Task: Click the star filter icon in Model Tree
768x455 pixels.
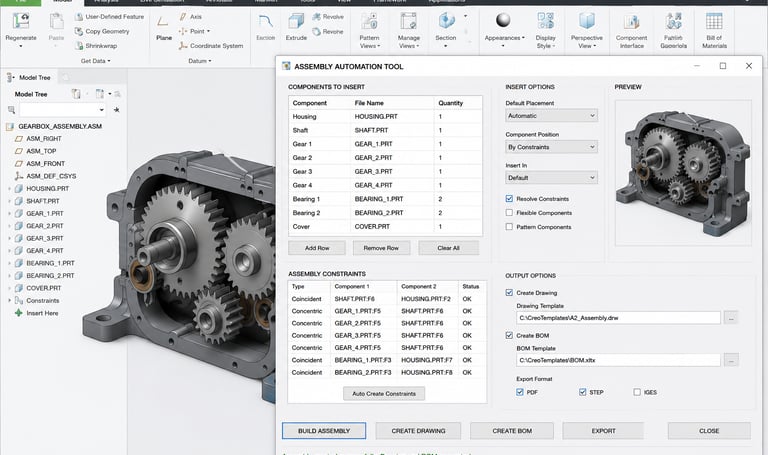Action: click(x=117, y=110)
